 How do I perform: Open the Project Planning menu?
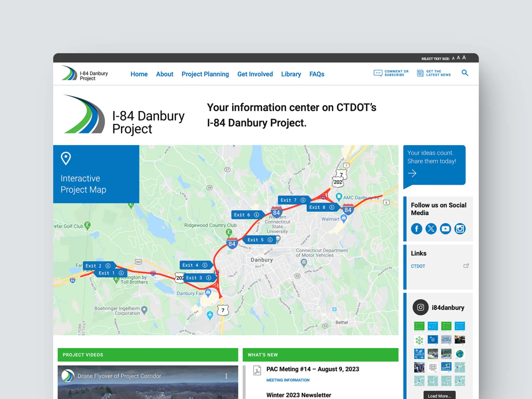tap(205, 74)
